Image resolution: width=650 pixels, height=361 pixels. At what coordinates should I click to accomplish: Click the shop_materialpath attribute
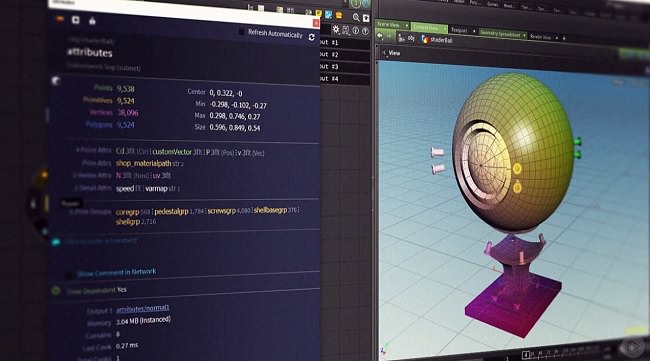143,163
